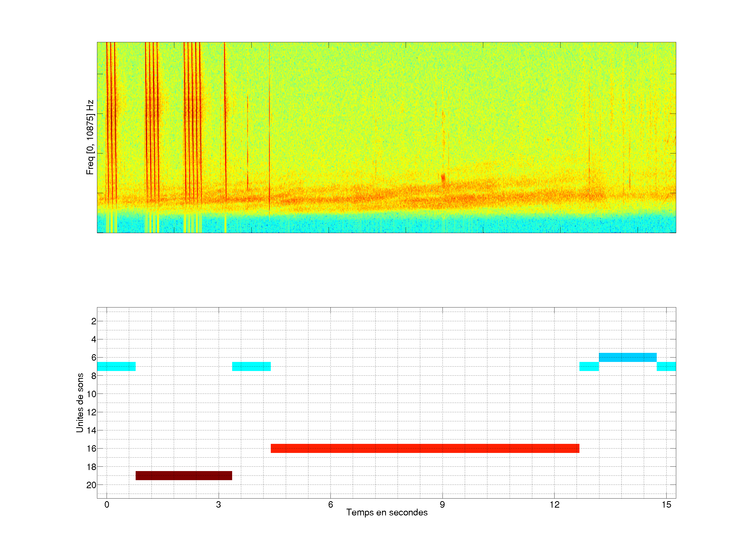Click the y-axis tick label 16

point(91,449)
